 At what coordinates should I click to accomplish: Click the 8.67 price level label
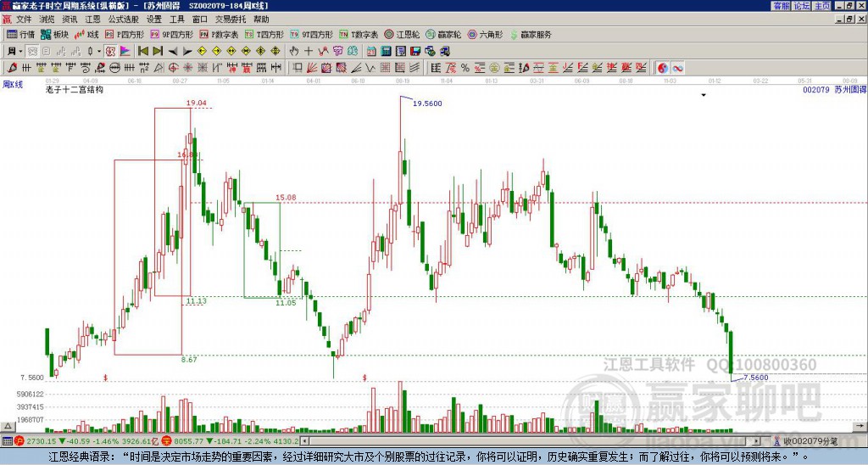189,359
